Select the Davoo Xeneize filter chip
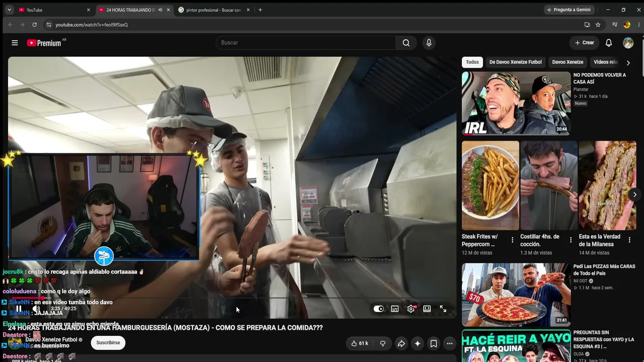 pos(568,62)
